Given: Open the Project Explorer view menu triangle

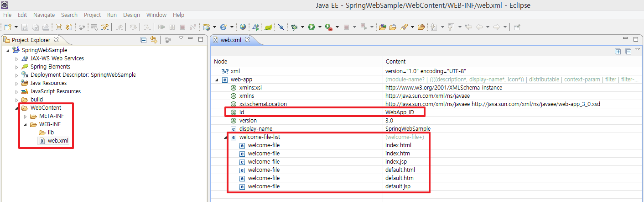Looking at the screenshot, I should (181, 38).
